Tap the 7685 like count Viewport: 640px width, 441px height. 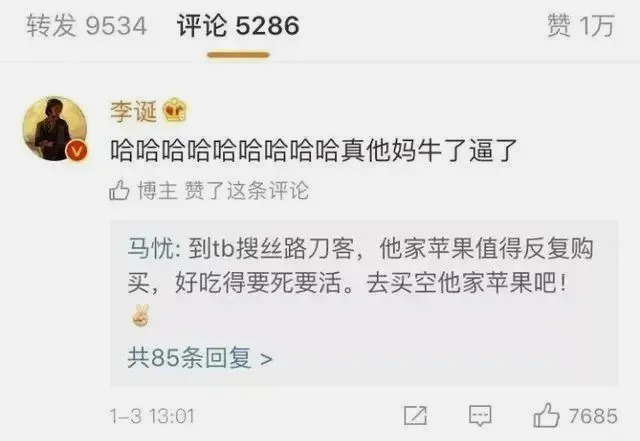coord(593,416)
